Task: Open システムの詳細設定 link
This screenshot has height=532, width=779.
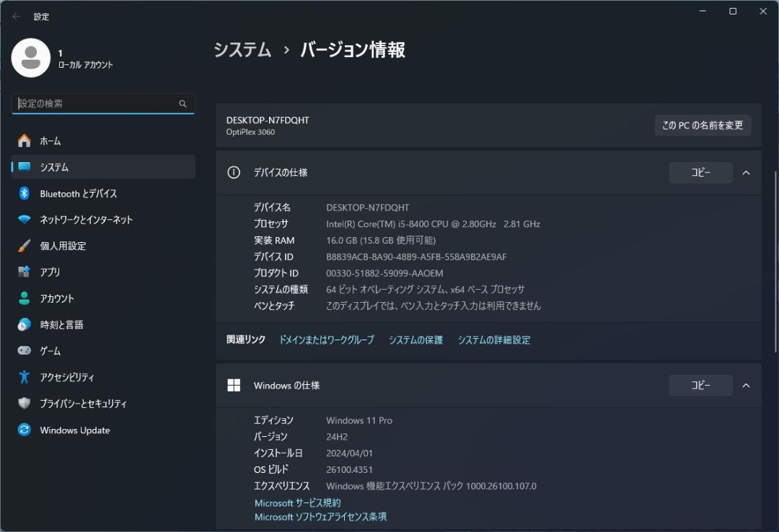Action: pyautogui.click(x=494, y=340)
